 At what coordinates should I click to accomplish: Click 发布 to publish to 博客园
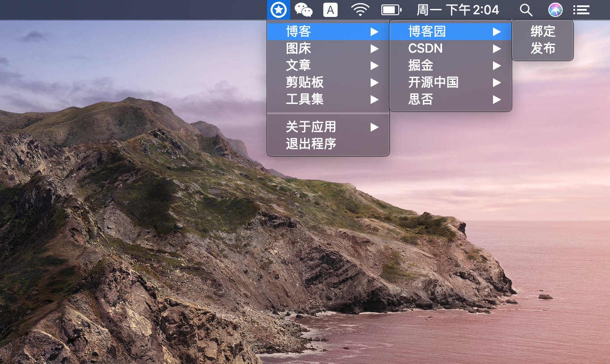543,49
